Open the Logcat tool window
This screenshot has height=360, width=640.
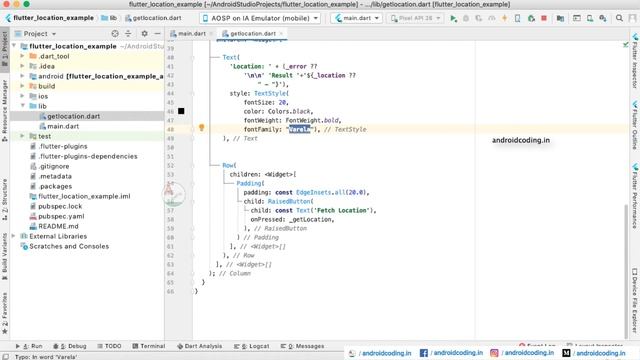(251, 346)
